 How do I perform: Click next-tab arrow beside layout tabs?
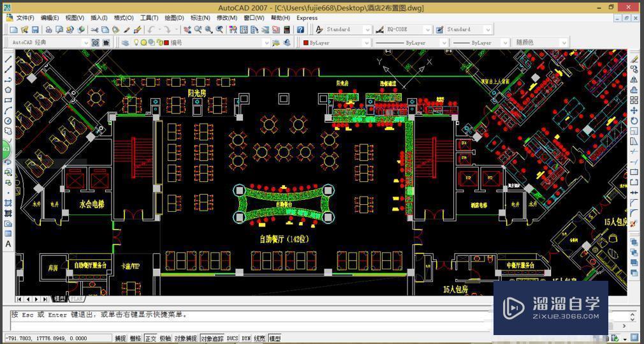click(36, 299)
